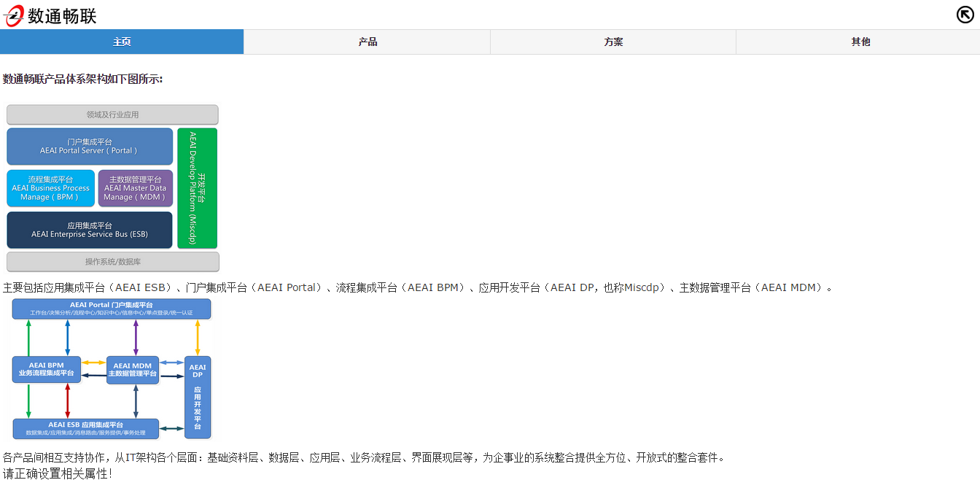Click the 主数据管理平台 MDM block
This screenshot has width=980, height=480.
(136, 188)
